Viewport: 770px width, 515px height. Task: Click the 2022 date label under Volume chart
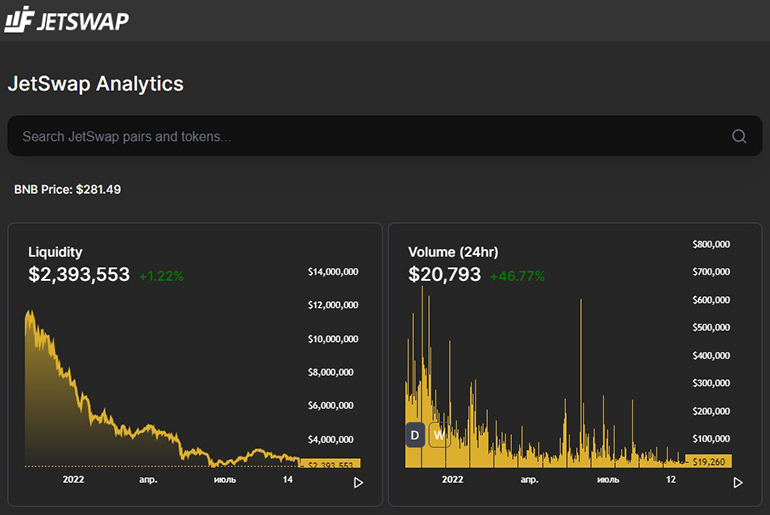(452, 480)
